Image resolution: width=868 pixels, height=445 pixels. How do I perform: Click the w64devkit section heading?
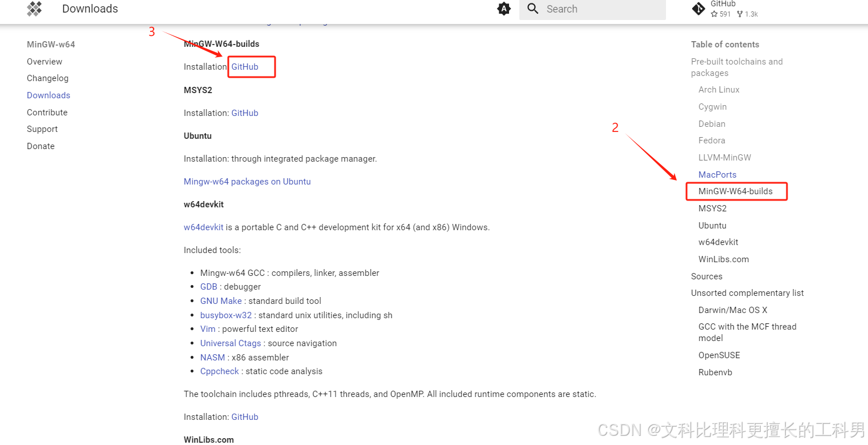pos(204,205)
